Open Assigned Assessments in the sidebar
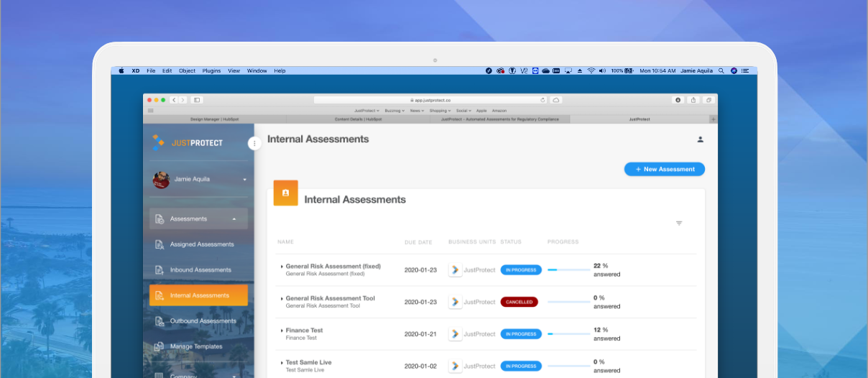The width and height of the screenshot is (868, 378). [202, 244]
